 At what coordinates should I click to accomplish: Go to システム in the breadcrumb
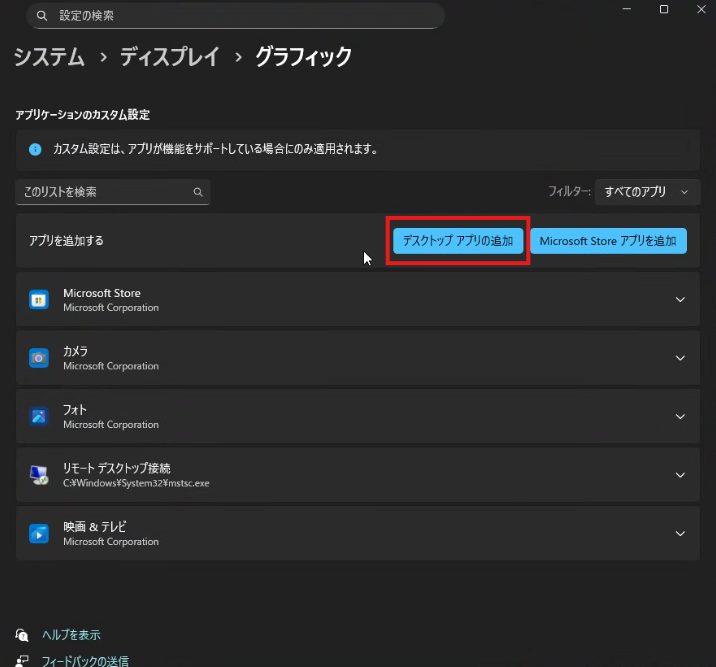[49, 57]
